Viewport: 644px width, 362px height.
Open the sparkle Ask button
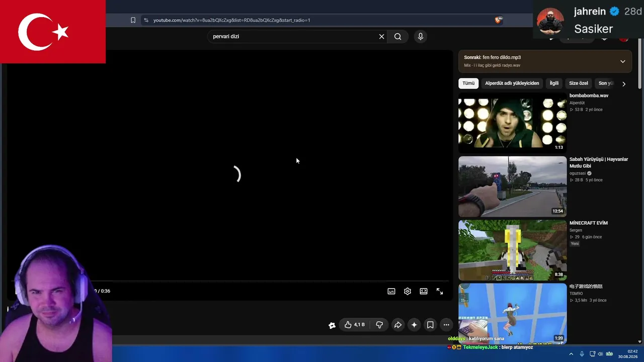coord(414,325)
